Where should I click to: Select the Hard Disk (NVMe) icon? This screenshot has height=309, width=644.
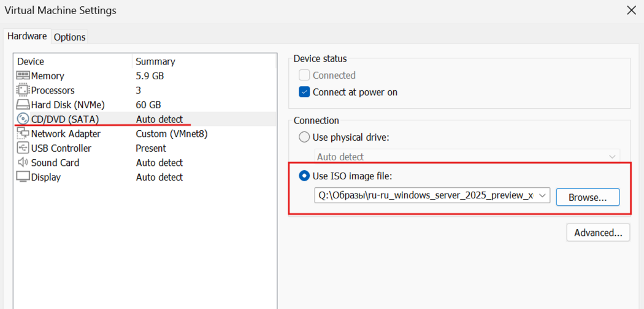(23, 104)
